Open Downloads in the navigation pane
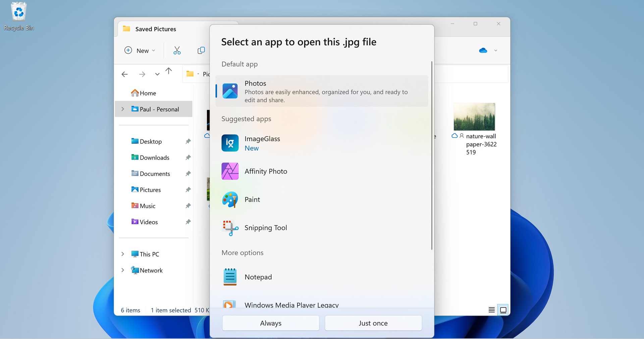The image size is (644, 339). 154,157
